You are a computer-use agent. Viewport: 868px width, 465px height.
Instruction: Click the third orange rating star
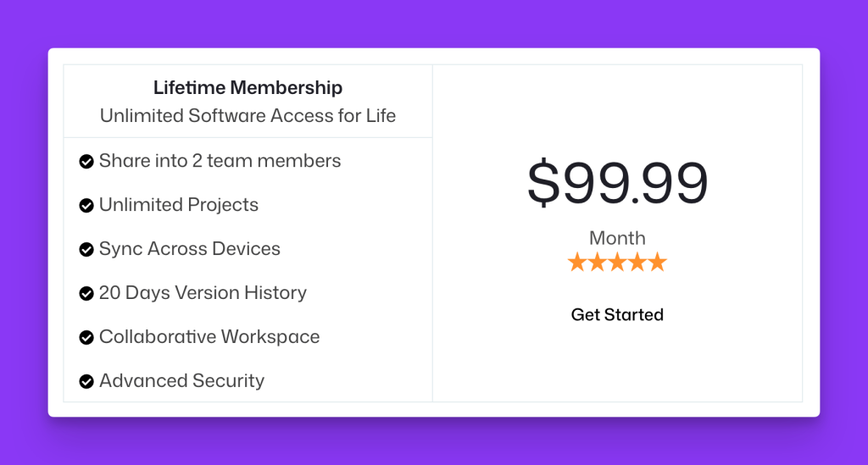[x=617, y=262]
